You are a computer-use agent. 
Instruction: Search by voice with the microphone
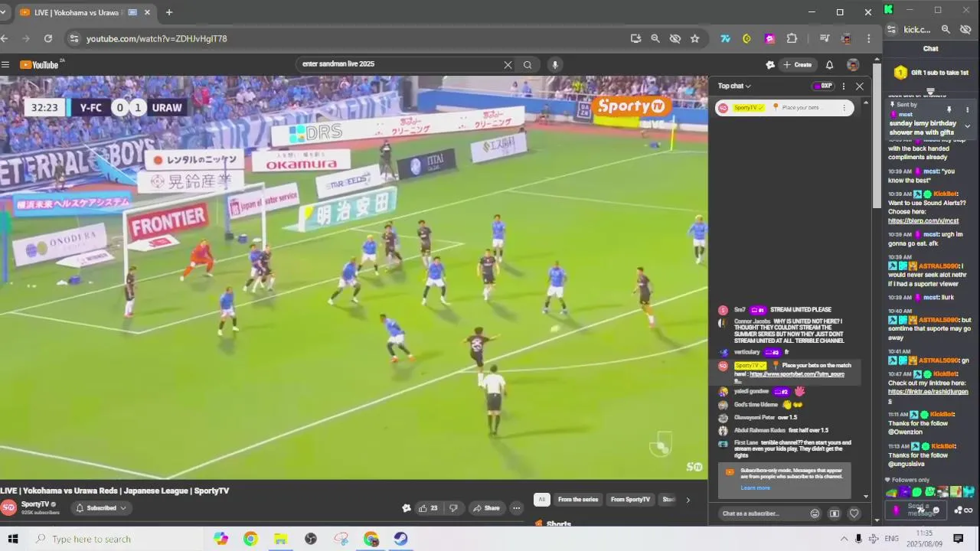555,65
